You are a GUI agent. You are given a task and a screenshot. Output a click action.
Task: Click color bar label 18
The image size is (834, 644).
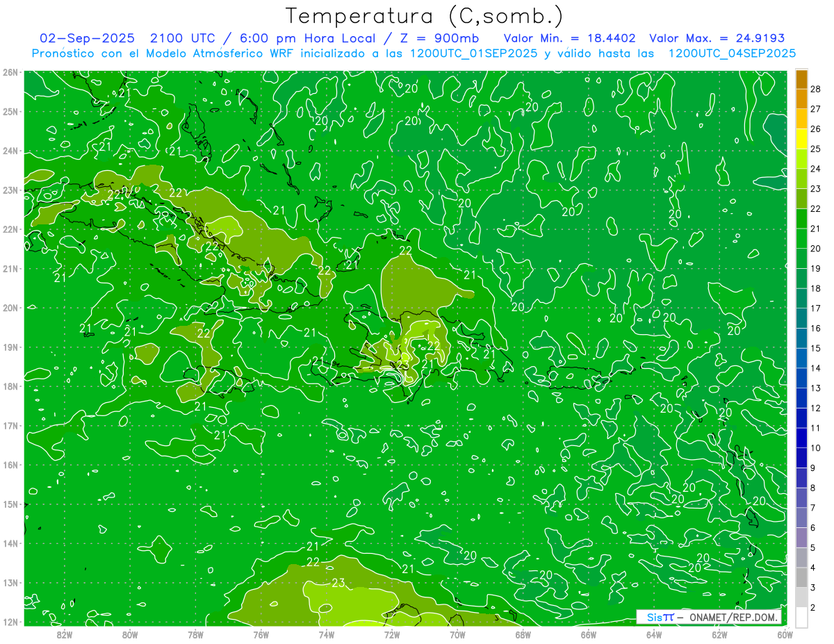[815, 288]
